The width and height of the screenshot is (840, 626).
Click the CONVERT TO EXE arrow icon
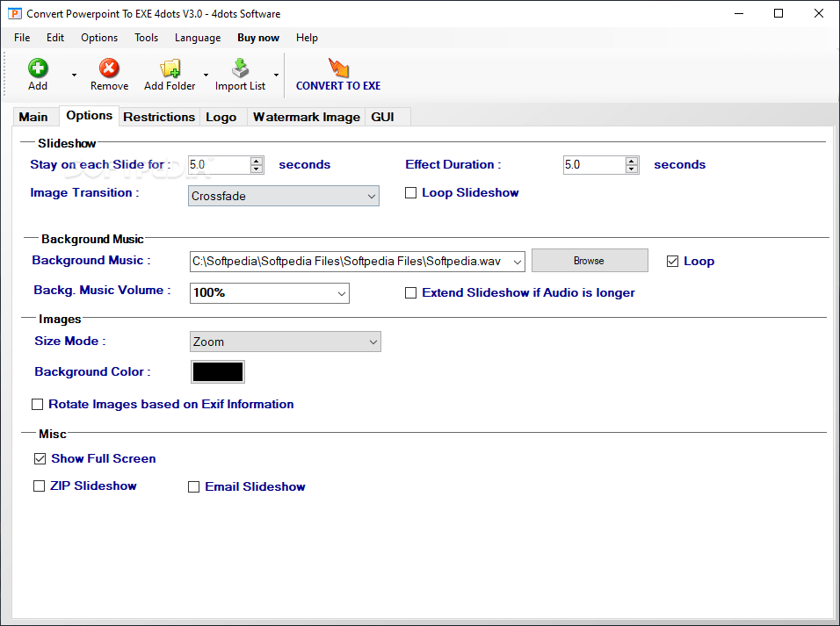[x=338, y=68]
